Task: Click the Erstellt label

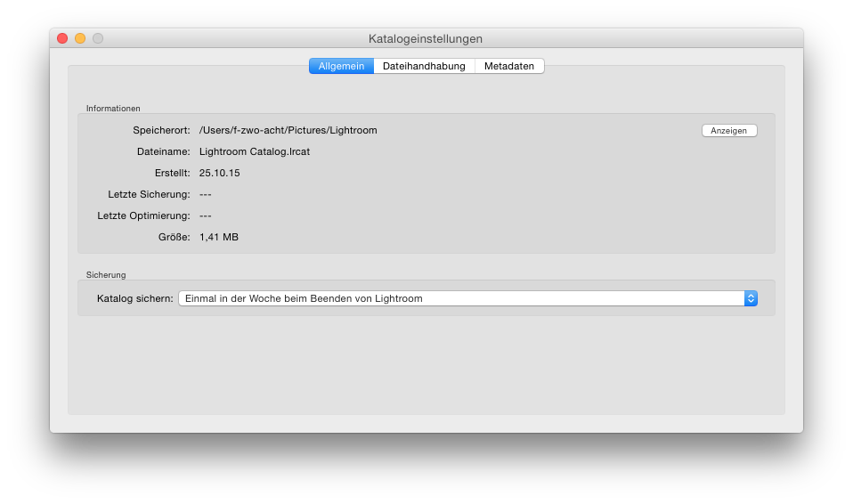Action: click(x=173, y=173)
